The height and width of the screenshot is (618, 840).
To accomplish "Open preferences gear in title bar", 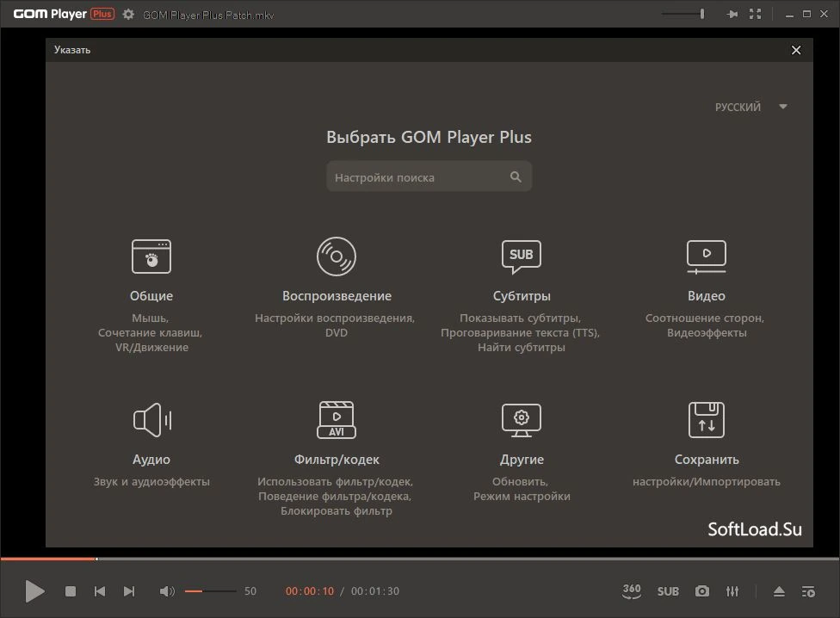I will pyautogui.click(x=128, y=15).
